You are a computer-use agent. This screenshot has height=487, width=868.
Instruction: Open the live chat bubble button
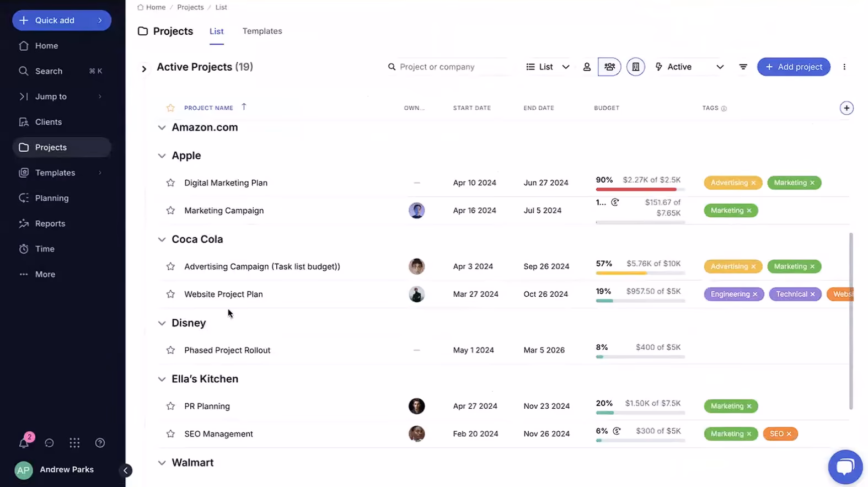point(845,467)
